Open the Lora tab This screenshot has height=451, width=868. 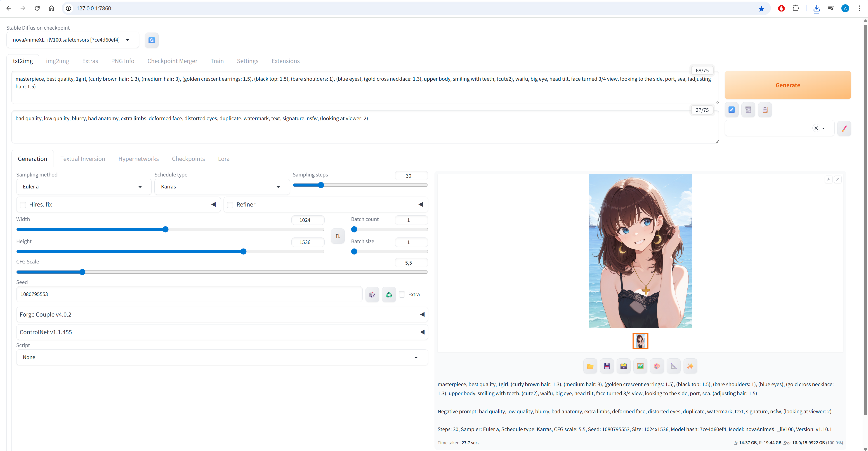pos(223,159)
